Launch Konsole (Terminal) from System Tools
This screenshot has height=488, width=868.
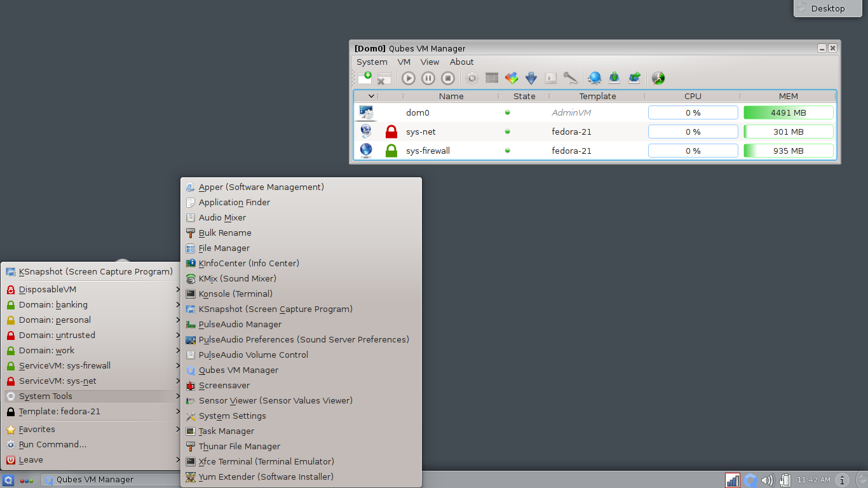click(x=301, y=294)
